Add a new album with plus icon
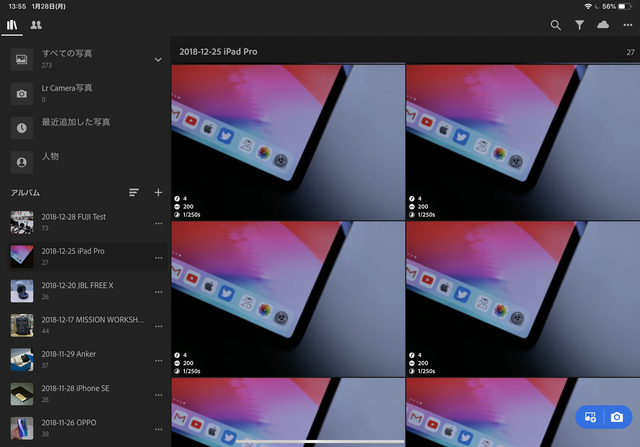 click(x=157, y=192)
